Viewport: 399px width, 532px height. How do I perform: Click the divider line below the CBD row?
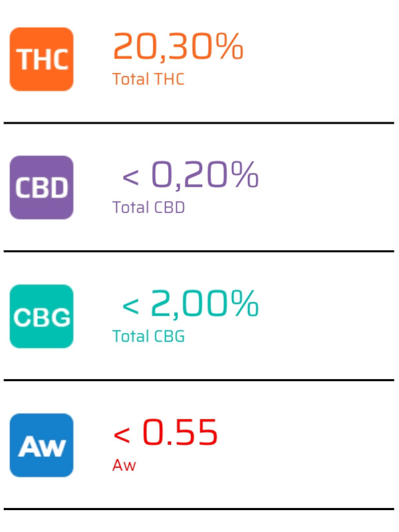[199, 251]
